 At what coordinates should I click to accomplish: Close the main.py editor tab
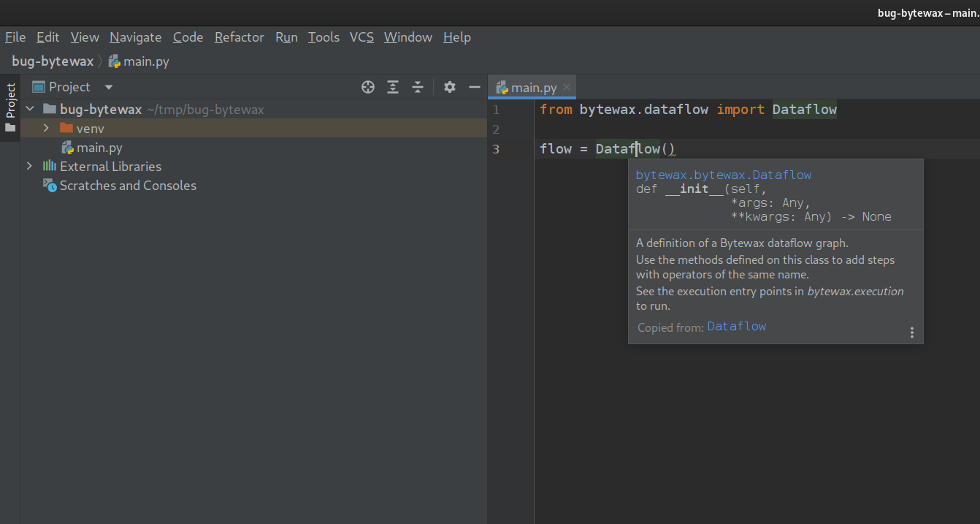[567, 88]
